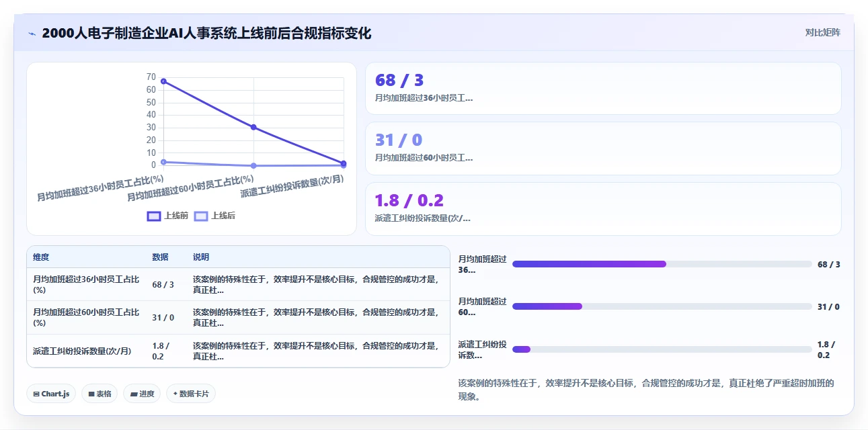Viewport: 868px width, 430px height.
Task: Click the 上线后 legend color box
Action: click(x=201, y=216)
